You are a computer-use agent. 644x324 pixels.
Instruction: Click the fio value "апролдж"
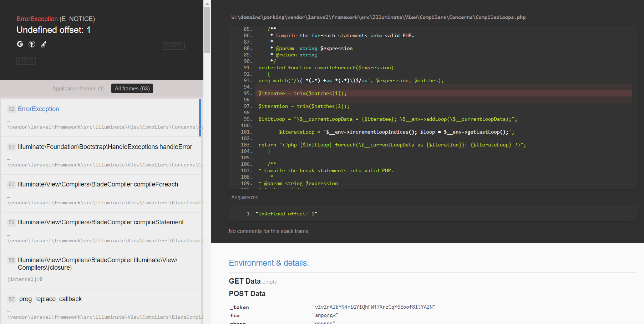pos(325,315)
